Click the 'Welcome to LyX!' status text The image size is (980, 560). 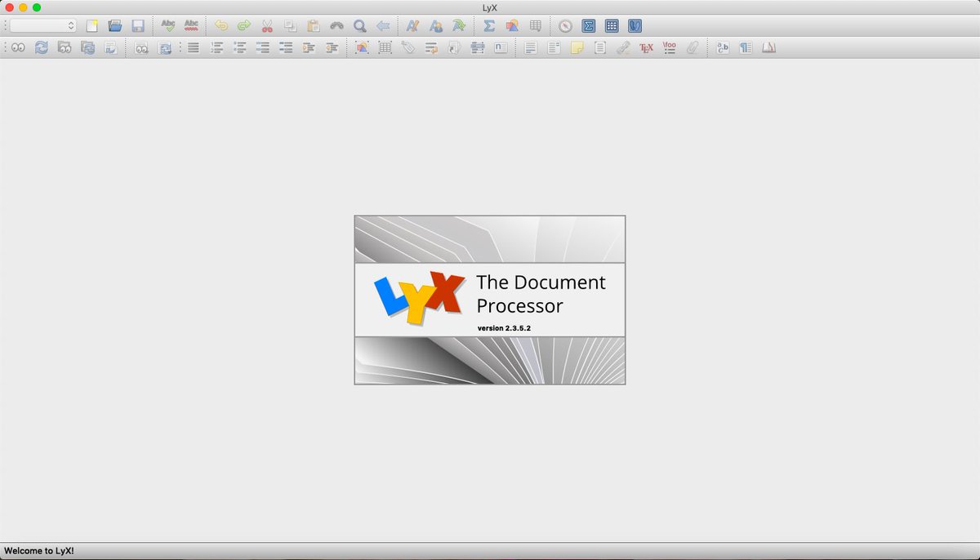[39, 551]
